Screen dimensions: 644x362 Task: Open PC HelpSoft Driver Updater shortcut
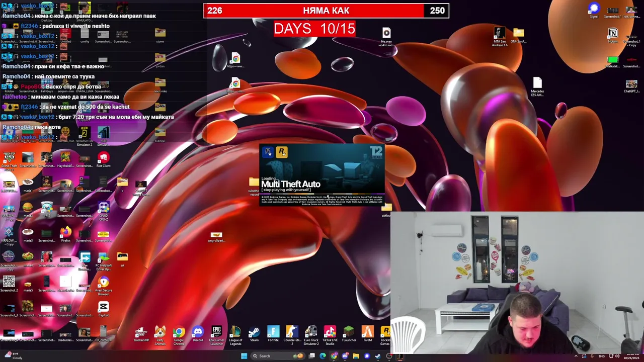tap(103, 260)
